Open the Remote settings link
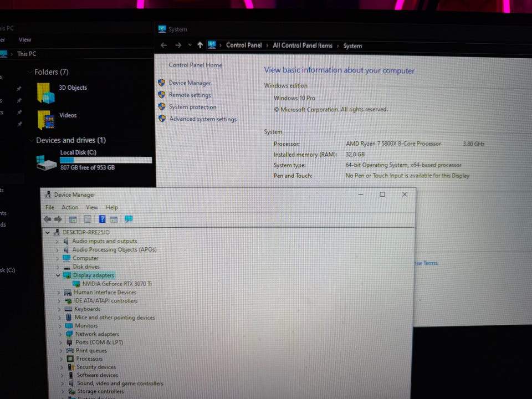This screenshot has width=532, height=399. (x=190, y=95)
